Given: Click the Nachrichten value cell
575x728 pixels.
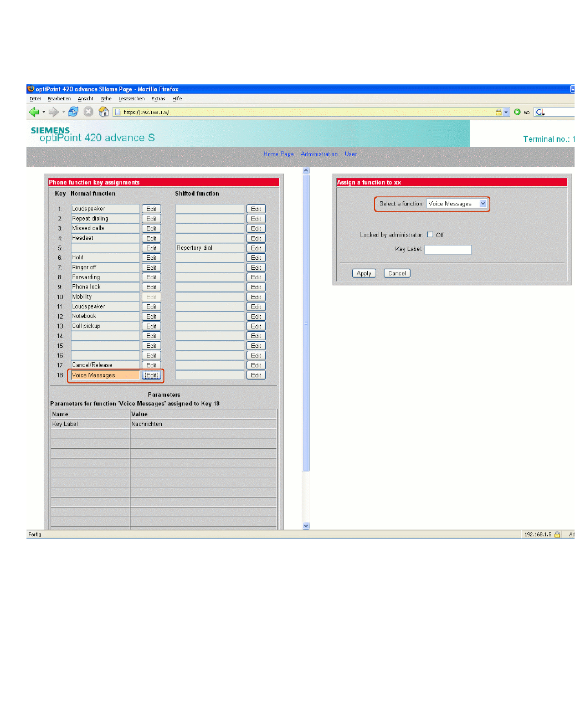Looking at the screenshot, I should pyautogui.click(x=203, y=424).
